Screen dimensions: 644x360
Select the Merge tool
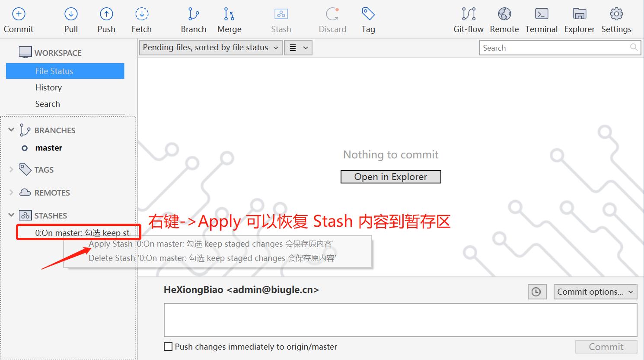pyautogui.click(x=229, y=19)
